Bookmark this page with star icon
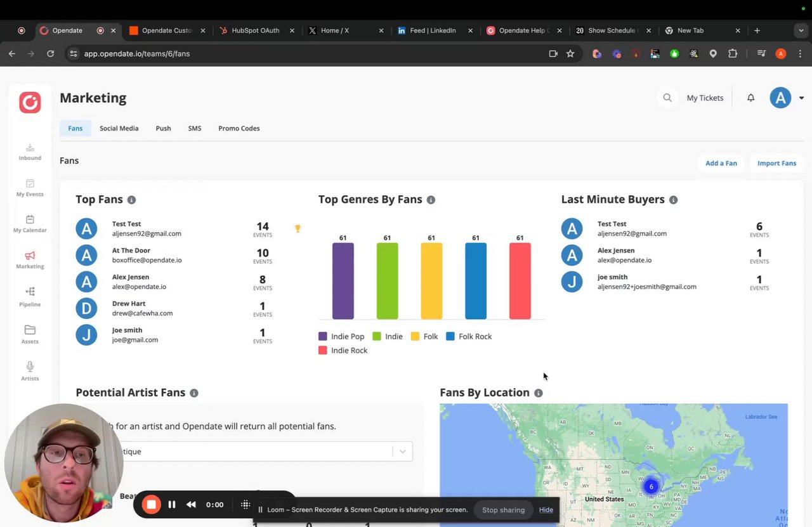This screenshot has width=812, height=527. click(570, 54)
